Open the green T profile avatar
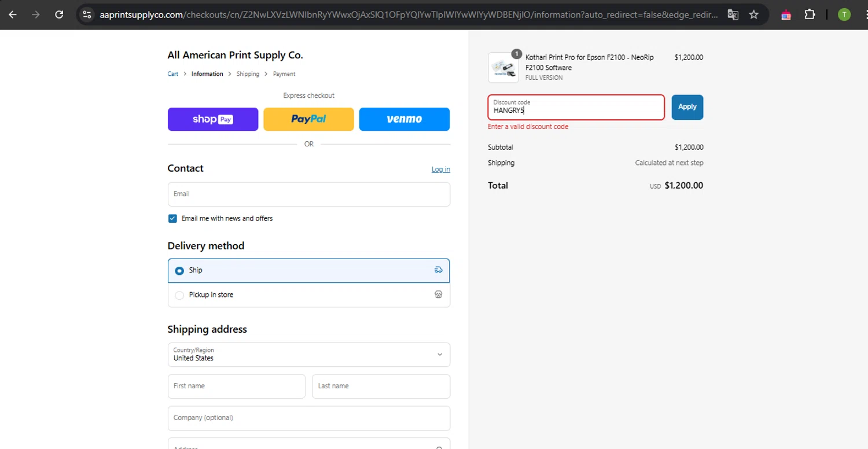The image size is (868, 449). [x=844, y=14]
